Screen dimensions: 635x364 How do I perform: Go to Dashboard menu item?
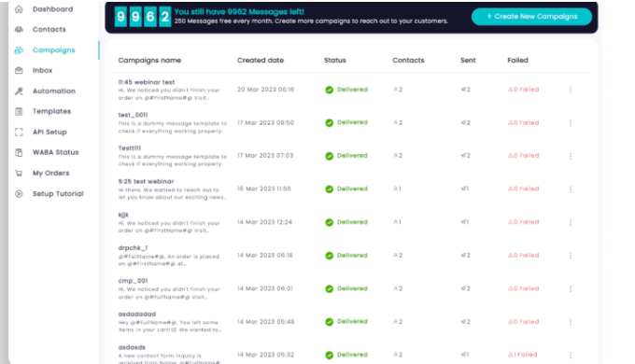point(52,9)
